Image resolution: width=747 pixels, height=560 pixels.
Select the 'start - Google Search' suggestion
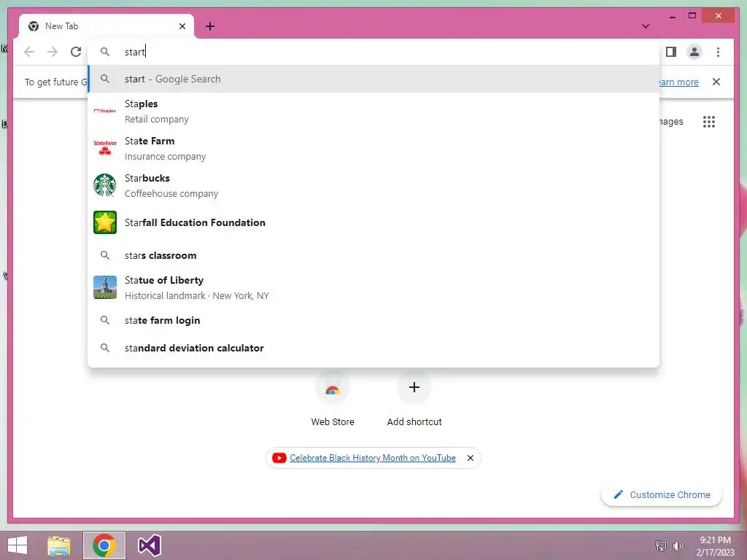pyautogui.click(x=373, y=79)
